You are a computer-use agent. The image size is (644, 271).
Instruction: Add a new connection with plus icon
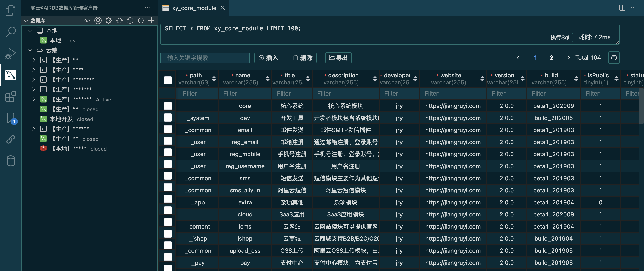(151, 21)
